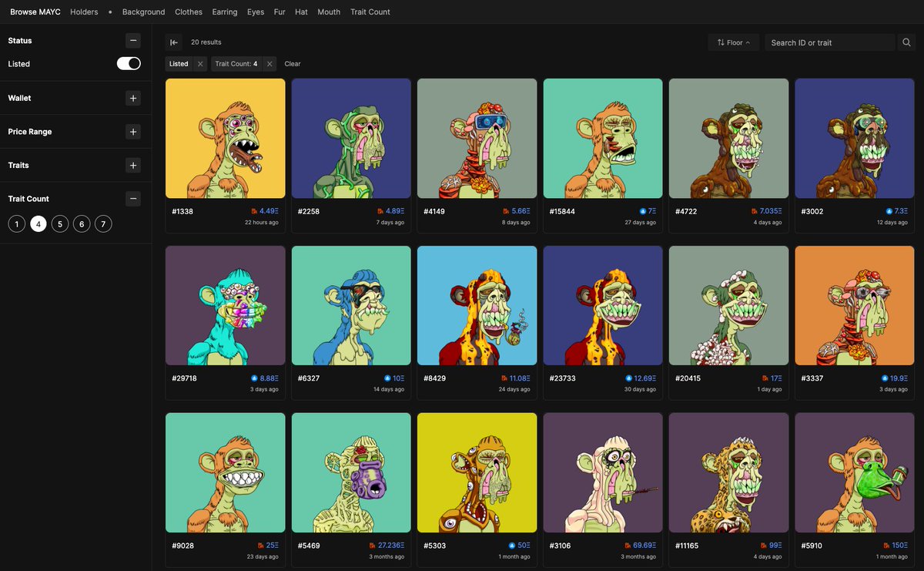The image size is (924, 571).
Task: Select trait count 6
Action: tap(82, 224)
